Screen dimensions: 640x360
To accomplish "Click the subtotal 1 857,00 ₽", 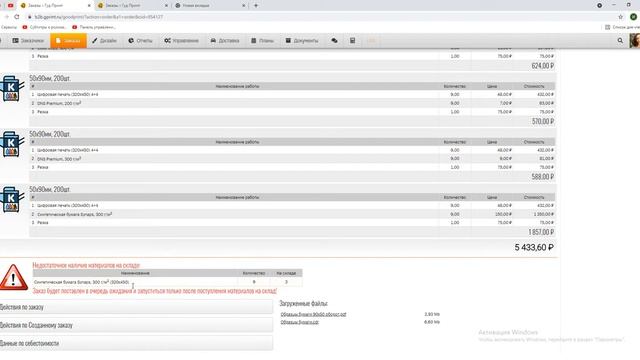I will [541, 232].
